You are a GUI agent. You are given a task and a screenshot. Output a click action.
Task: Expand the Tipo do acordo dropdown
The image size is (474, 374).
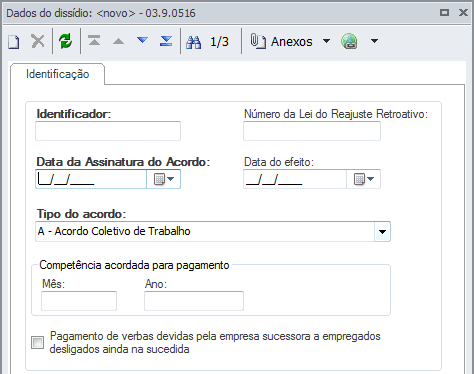click(382, 232)
